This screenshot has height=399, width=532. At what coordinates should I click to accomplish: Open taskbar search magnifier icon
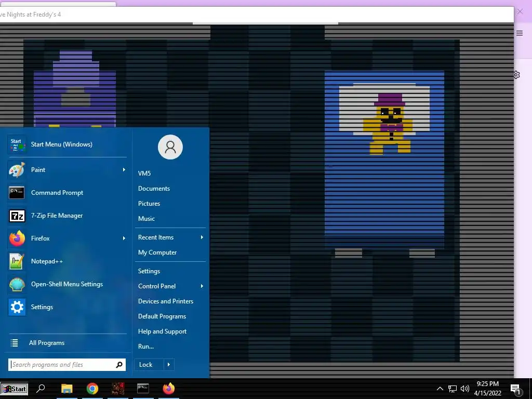tap(41, 388)
